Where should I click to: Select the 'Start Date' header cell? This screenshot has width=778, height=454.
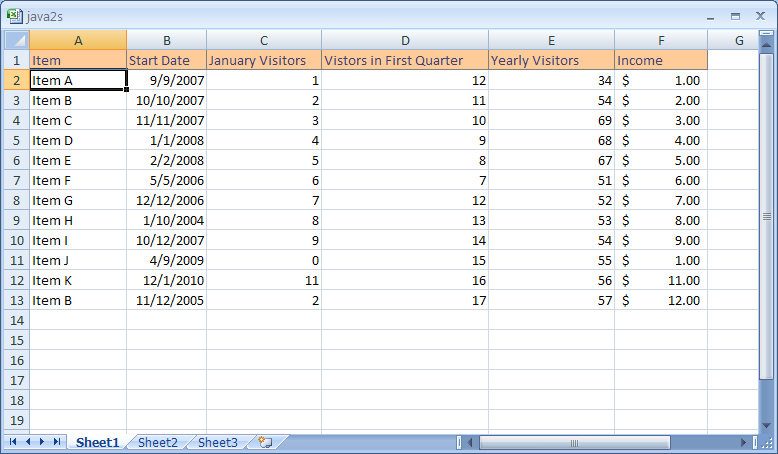pos(167,60)
